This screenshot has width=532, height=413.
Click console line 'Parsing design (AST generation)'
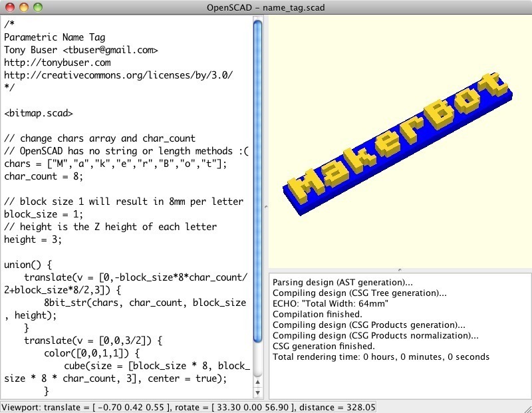[342, 283]
